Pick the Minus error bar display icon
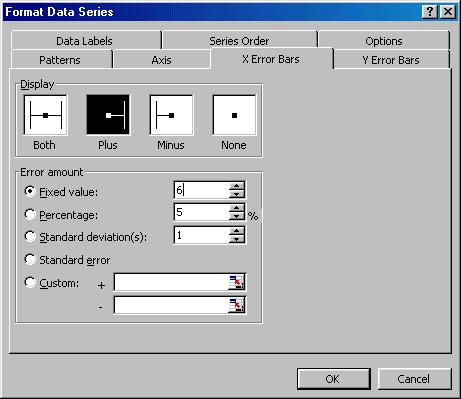Screen dimensions: 461x399 (x=171, y=115)
